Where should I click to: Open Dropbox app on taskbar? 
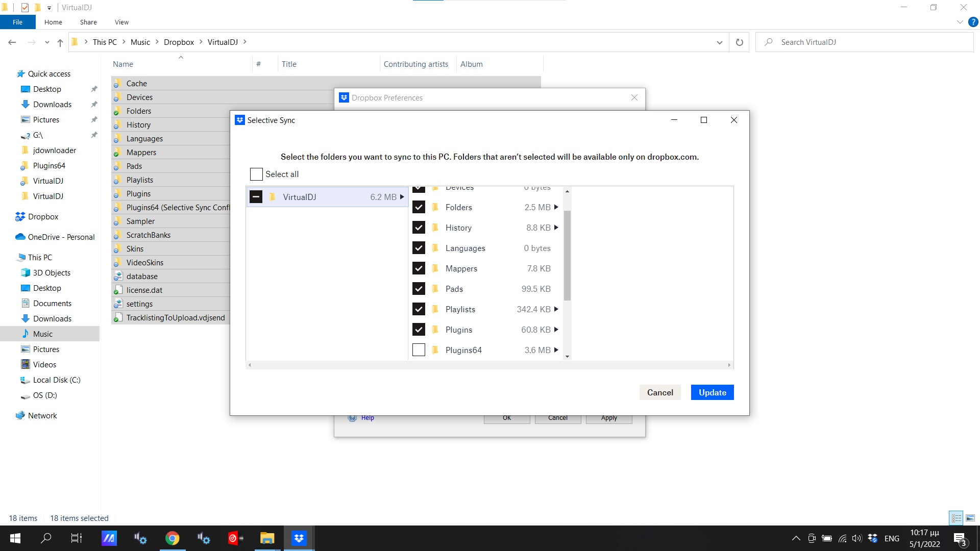(299, 538)
